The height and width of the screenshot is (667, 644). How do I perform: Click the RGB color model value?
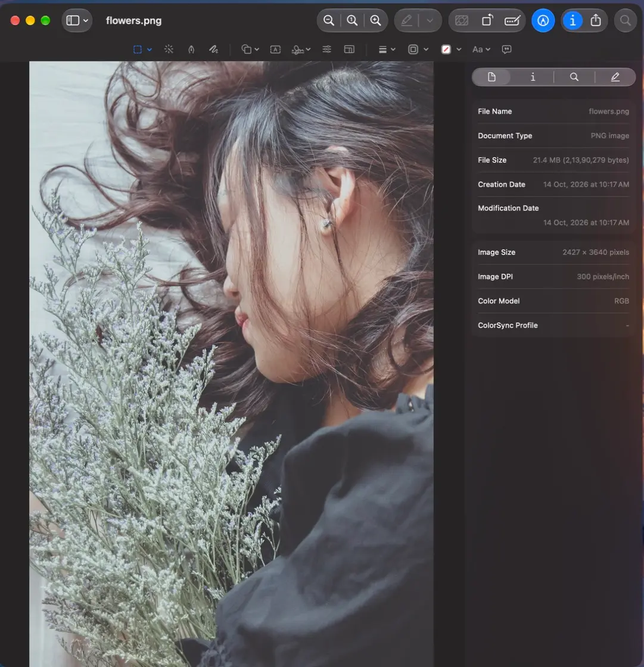coord(621,301)
